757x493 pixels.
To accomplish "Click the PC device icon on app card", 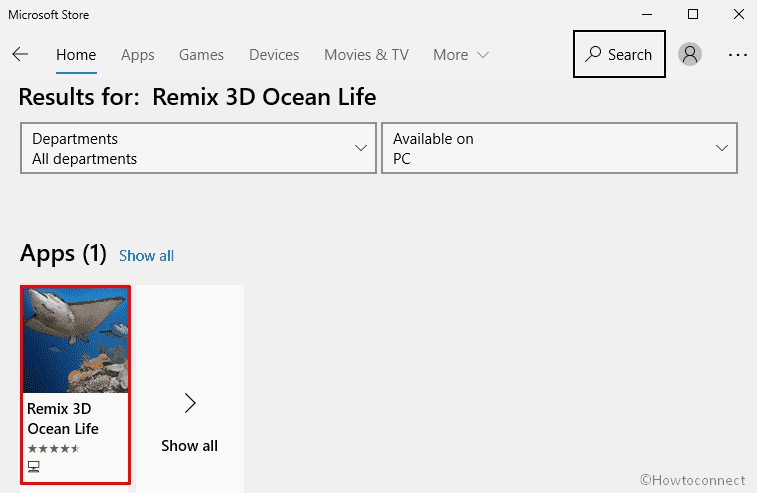I will [x=33, y=466].
